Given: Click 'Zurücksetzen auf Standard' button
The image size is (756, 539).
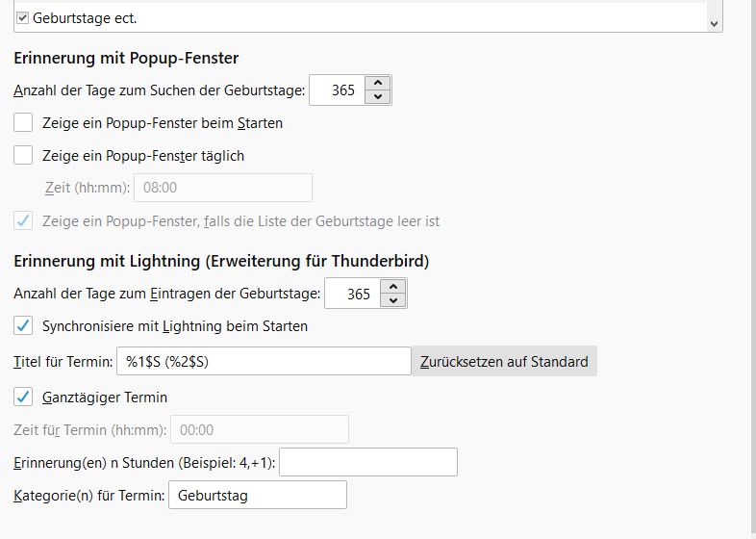Looking at the screenshot, I should click(x=504, y=362).
